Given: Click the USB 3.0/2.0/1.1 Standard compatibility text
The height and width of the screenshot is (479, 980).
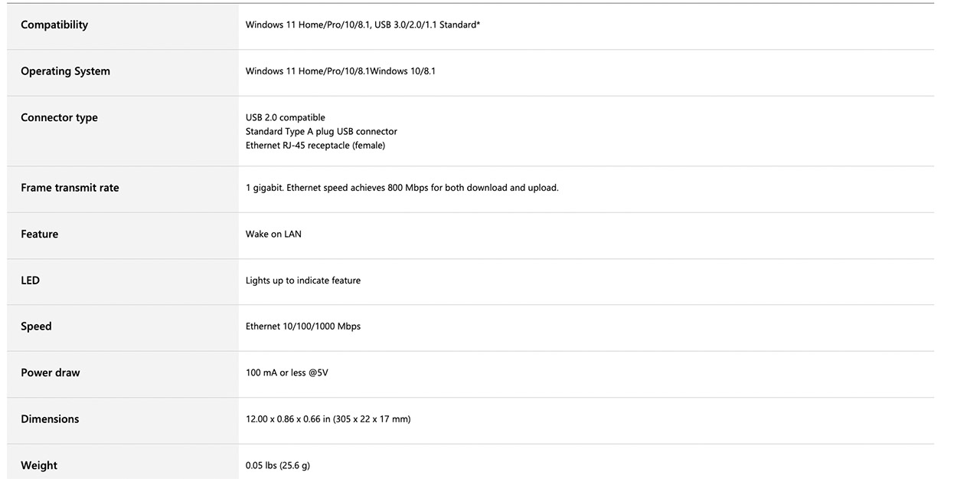Looking at the screenshot, I should point(427,25).
